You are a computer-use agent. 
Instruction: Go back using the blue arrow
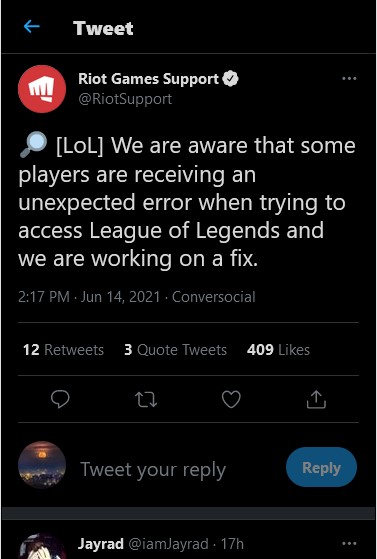click(x=31, y=27)
